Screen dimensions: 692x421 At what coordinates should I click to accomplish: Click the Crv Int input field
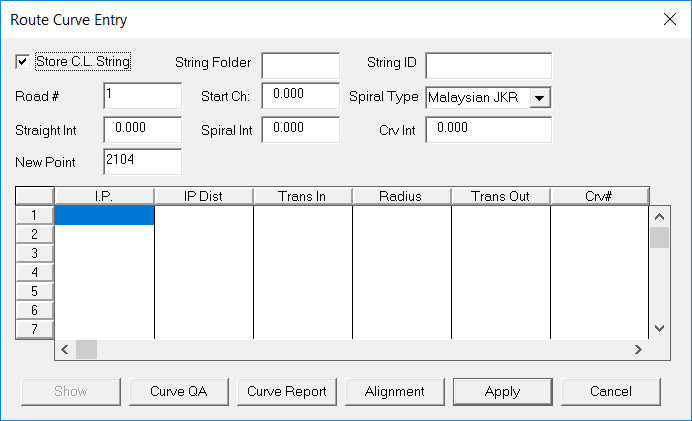(x=488, y=129)
